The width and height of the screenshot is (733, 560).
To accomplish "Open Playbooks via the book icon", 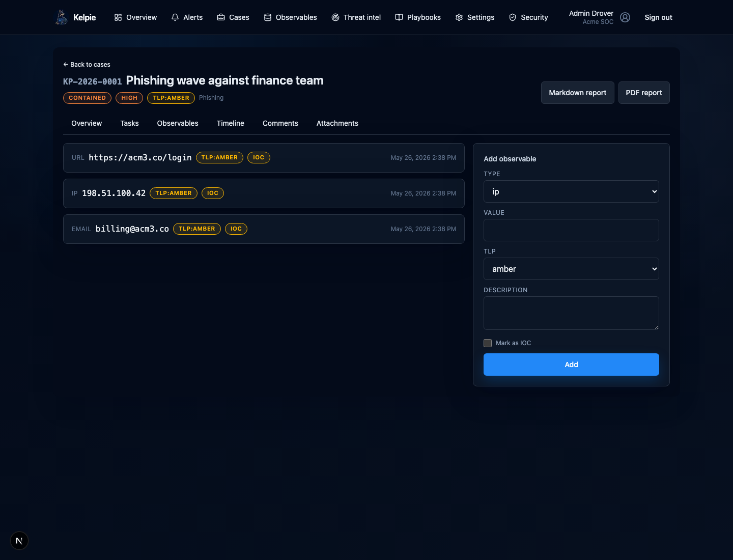I will pyautogui.click(x=399, y=17).
